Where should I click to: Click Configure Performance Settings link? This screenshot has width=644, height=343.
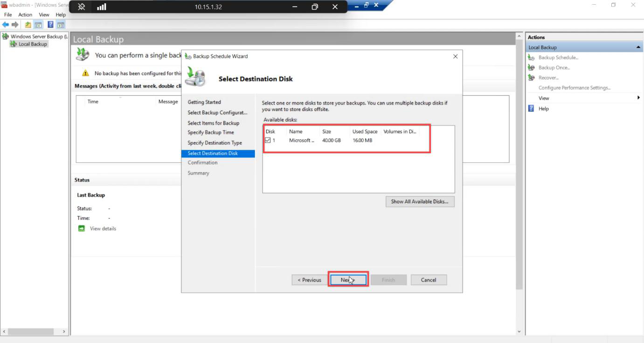(575, 88)
